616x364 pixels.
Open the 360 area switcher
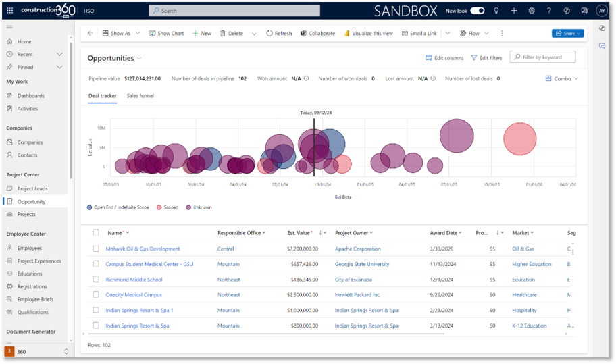click(x=36, y=351)
